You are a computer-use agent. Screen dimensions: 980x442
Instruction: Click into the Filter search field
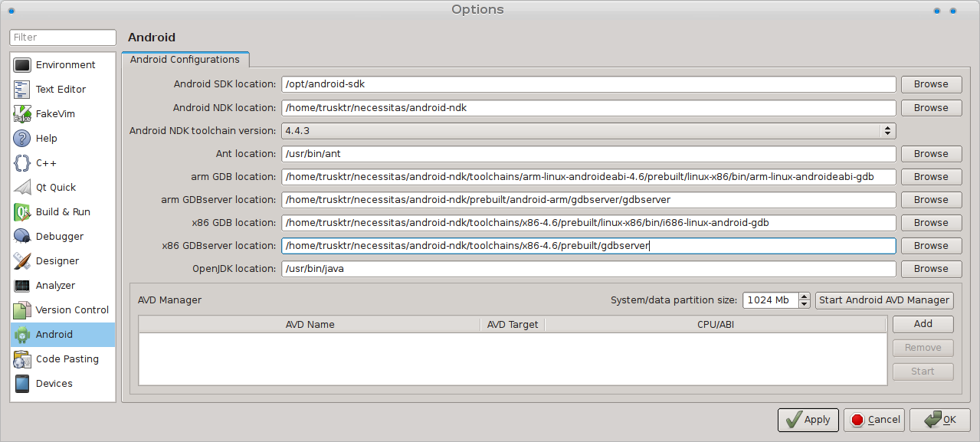[63, 38]
